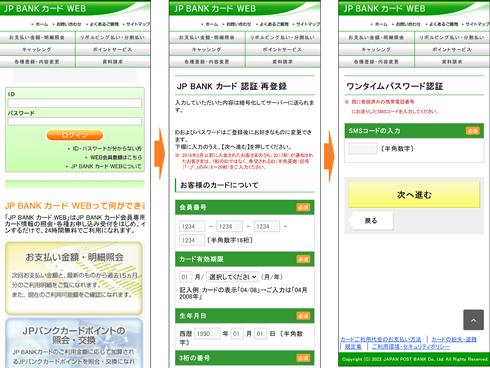490x368 pixels.
Task: Click the カード有効期限 month field showing 01
Action: (185, 277)
